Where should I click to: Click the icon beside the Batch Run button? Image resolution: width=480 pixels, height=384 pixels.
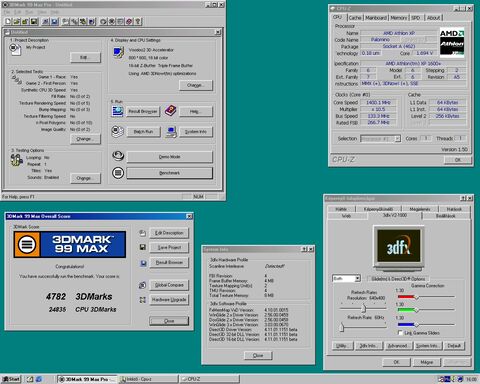(117, 131)
